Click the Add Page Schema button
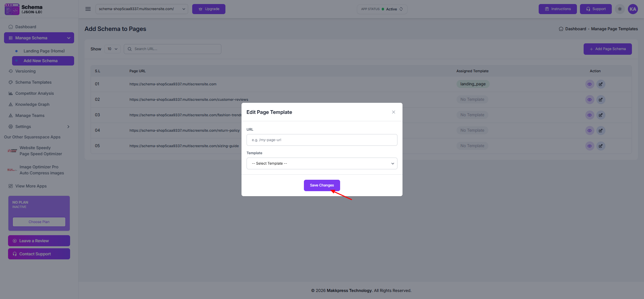The height and width of the screenshot is (299, 644). pos(607,49)
